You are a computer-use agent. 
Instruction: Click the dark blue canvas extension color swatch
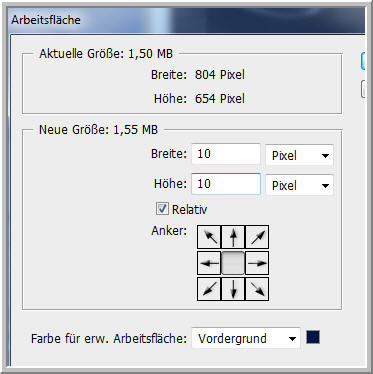[x=313, y=337]
